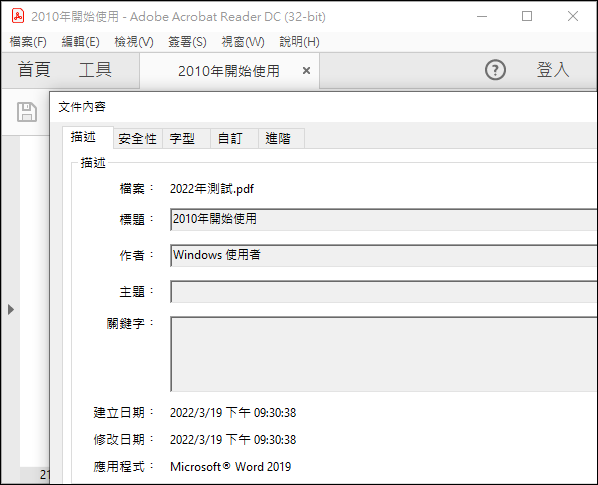
Task: Maximize the Acrobat Reader window
Action: pyautogui.click(x=527, y=16)
